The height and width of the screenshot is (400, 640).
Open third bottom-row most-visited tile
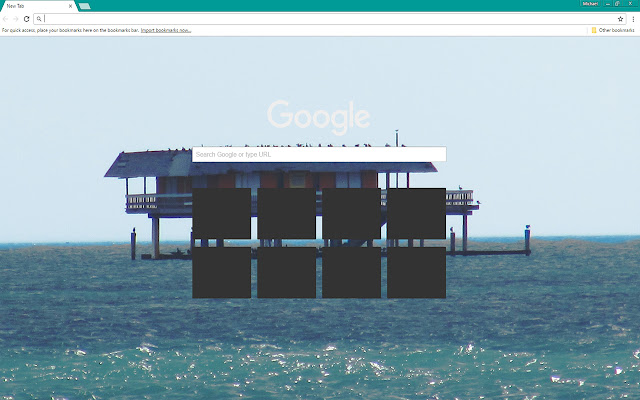point(351,273)
